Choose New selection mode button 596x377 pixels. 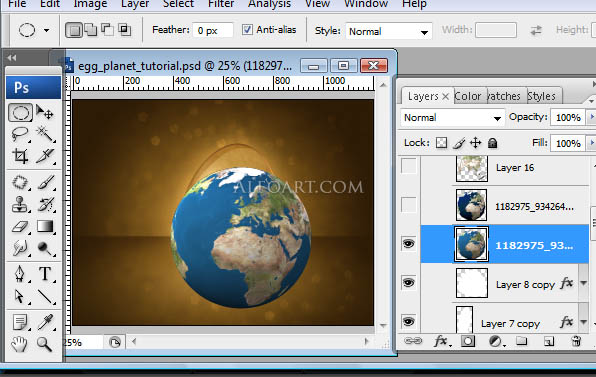click(74, 30)
